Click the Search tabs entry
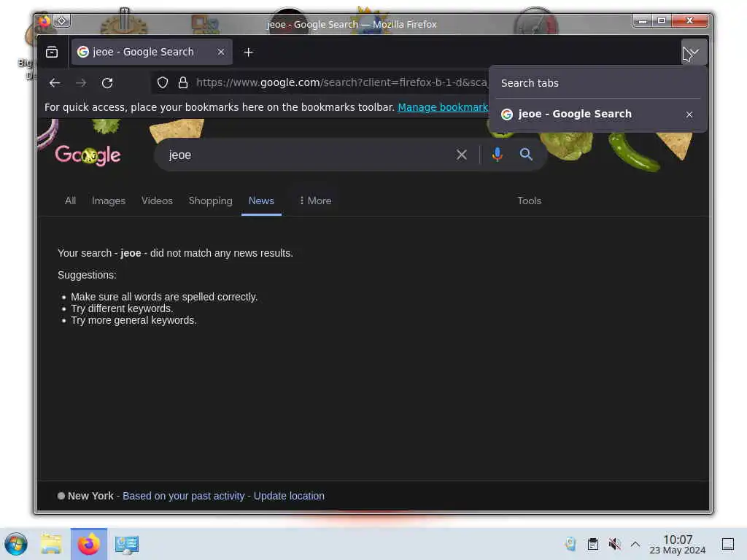Screen dimensions: 747x560 598,83
